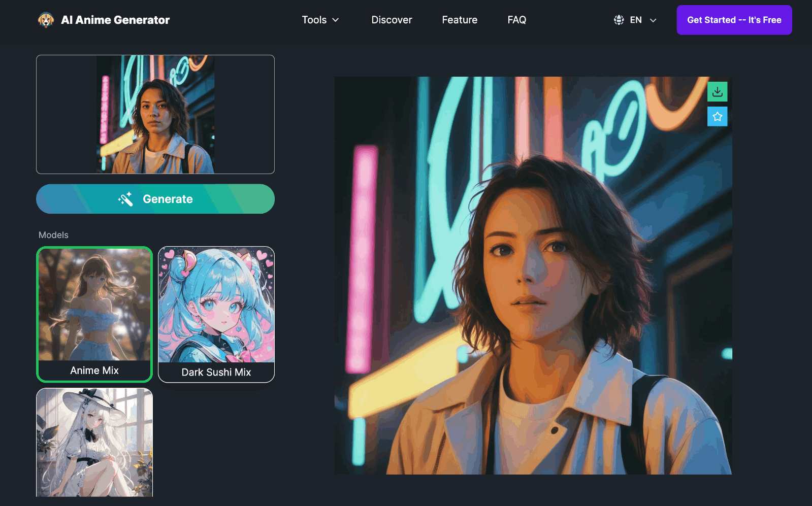This screenshot has height=506, width=812.
Task: Click the Generate button
Action: 155,199
